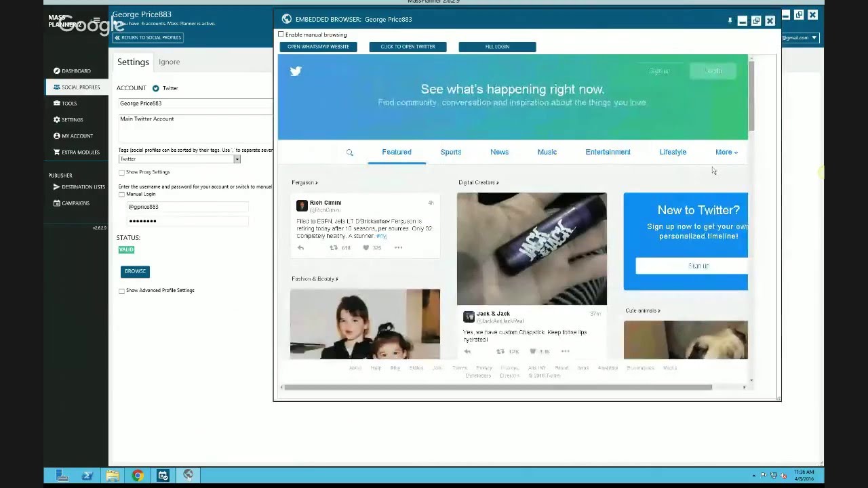This screenshot has height=488, width=868.
Task: Open the Fashion & Beauty category link
Action: (x=315, y=279)
